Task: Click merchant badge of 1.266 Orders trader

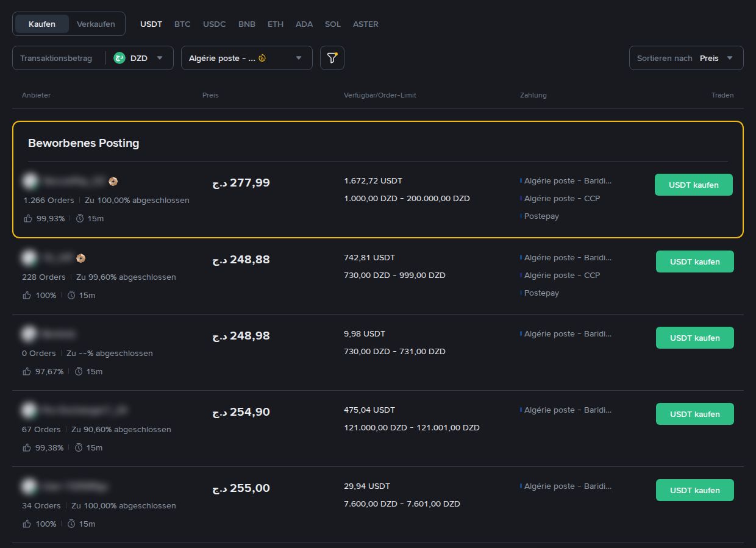Action: click(113, 181)
